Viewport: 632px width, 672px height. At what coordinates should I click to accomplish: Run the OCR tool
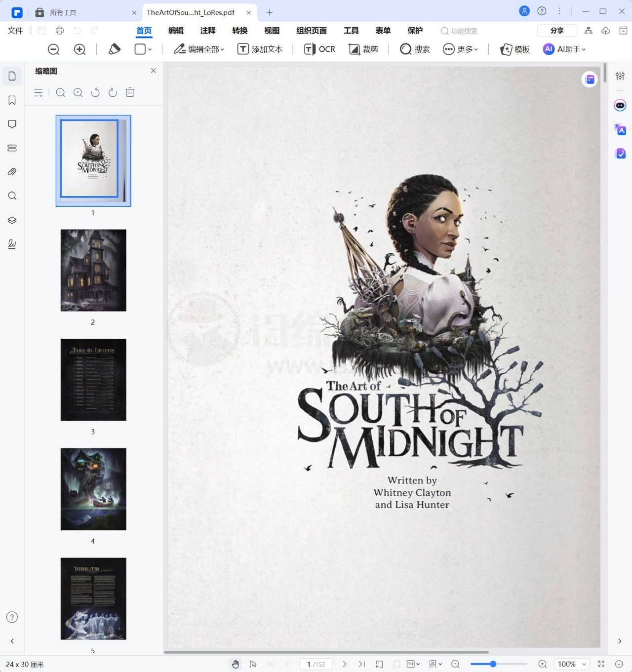click(319, 49)
